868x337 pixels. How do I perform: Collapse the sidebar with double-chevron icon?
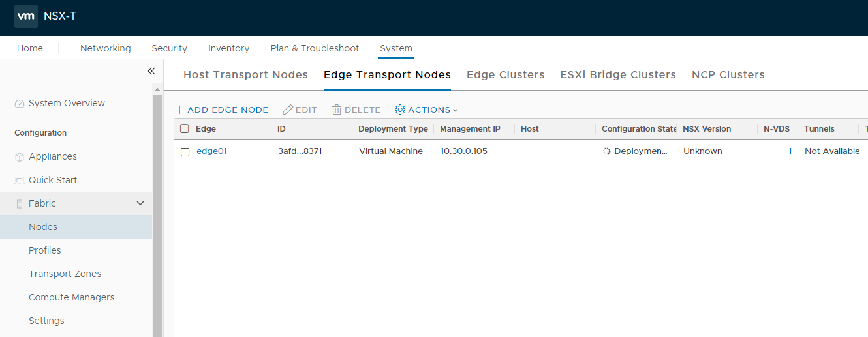point(151,71)
